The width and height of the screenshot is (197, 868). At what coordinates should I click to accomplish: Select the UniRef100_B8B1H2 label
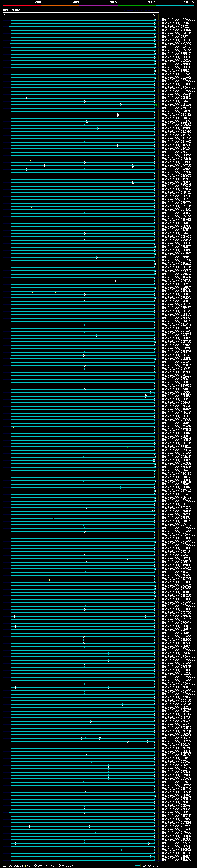tap(177, 196)
